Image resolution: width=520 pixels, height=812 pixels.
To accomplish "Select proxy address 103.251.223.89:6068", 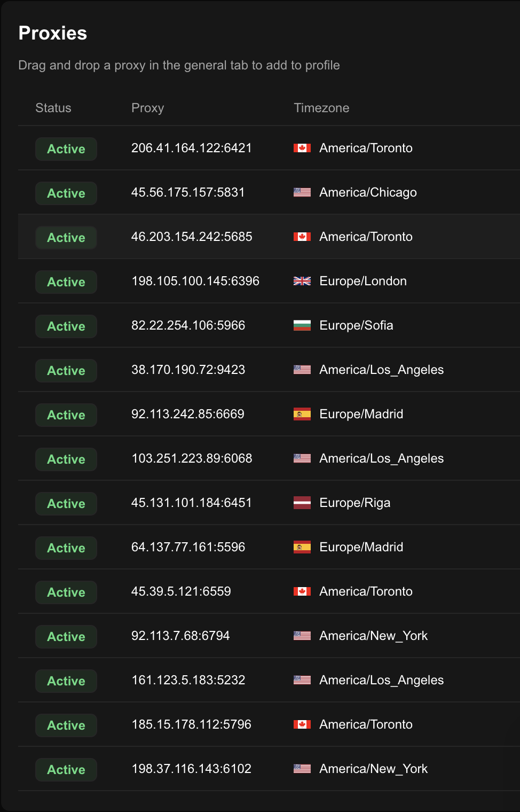I will [192, 458].
